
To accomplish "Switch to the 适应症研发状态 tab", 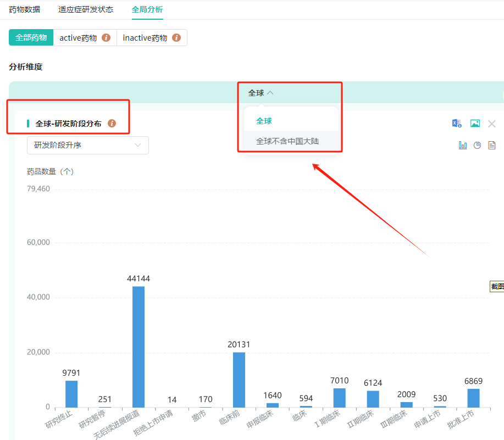I will coord(86,9).
